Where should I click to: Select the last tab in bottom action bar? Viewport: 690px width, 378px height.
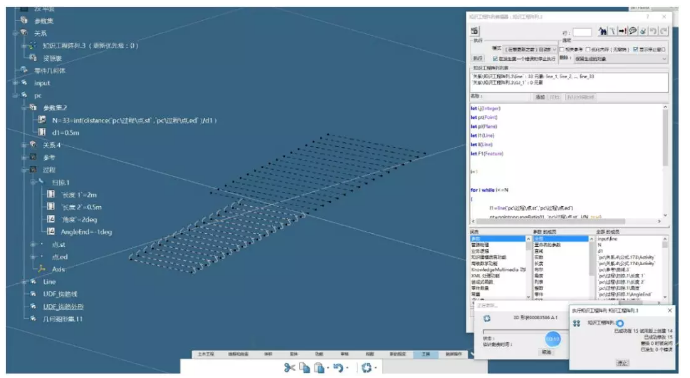(454, 354)
